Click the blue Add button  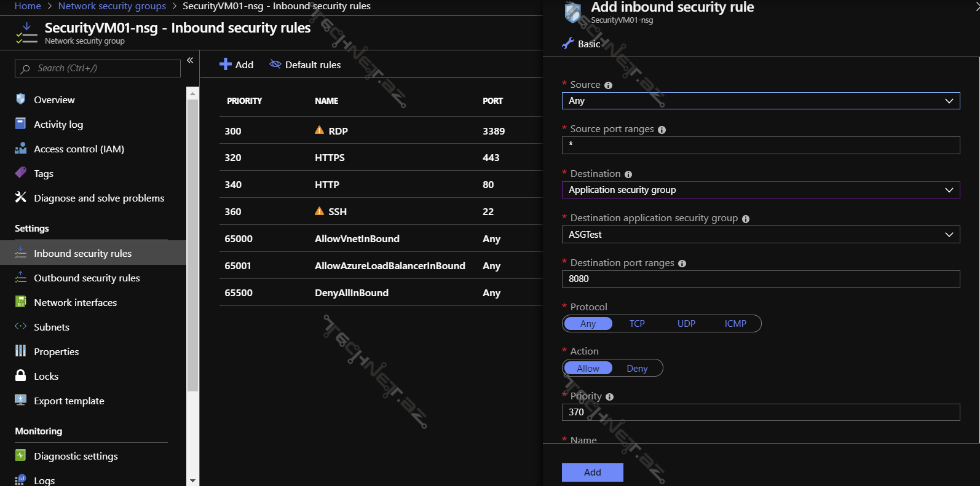coord(592,472)
